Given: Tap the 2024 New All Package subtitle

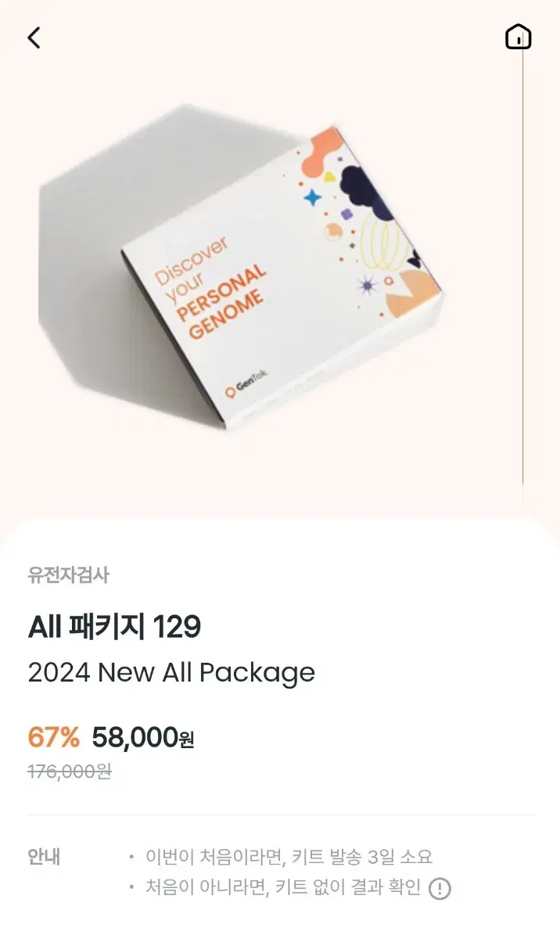Looking at the screenshot, I should point(171,673).
